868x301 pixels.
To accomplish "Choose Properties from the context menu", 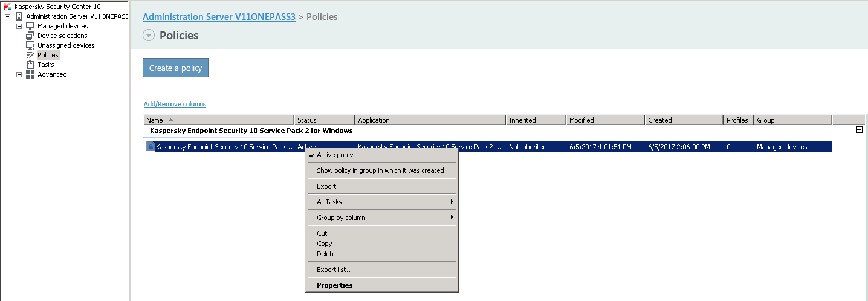I will coord(334,285).
